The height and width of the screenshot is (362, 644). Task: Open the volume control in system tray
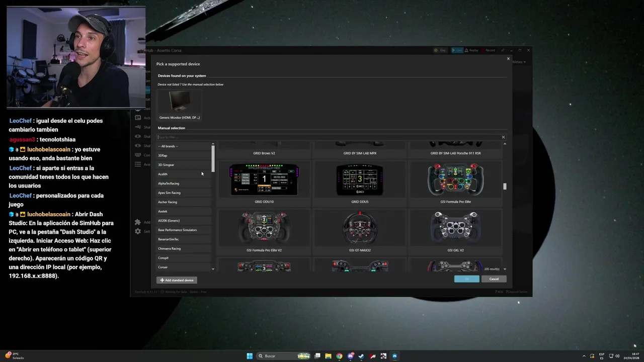[617, 356]
